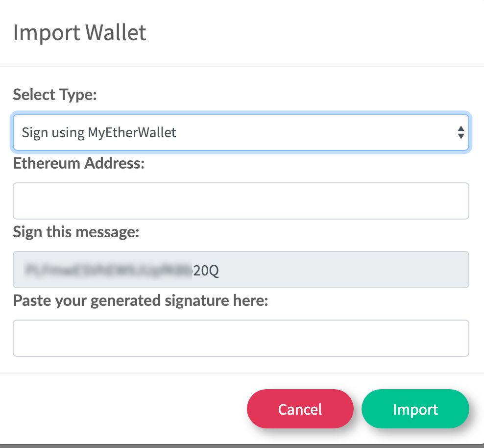Click the upward triangle of the select arrows

coord(460,128)
